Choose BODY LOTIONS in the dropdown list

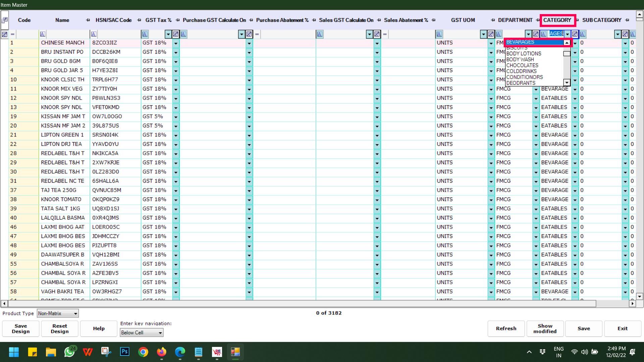pos(524,54)
